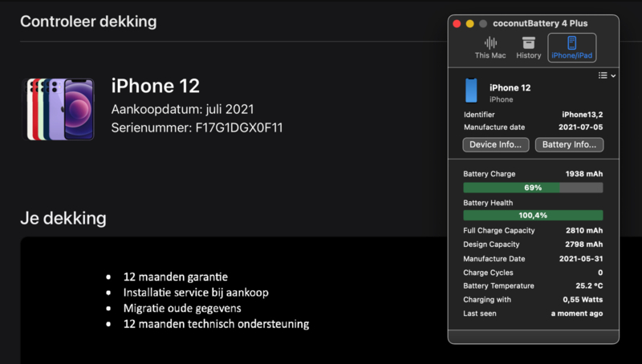Screen dimensions: 642x364
Task: Click 'Migratie oude gegevens' bullet
Action: pos(182,308)
